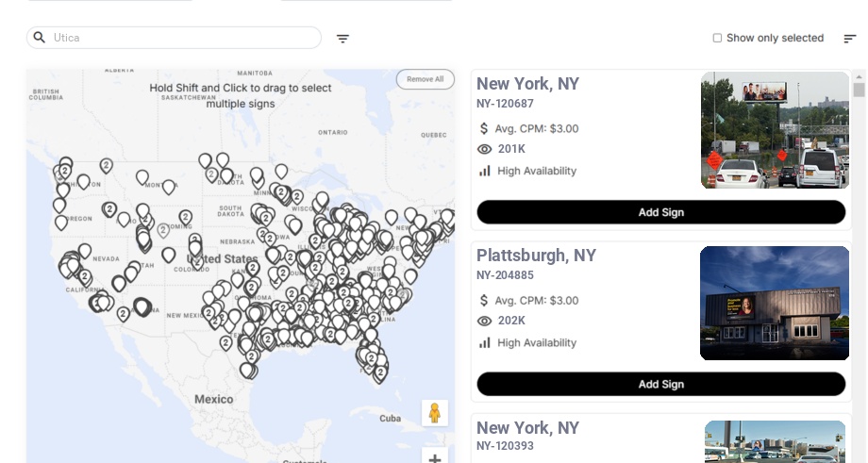Zoom in the map with plus button

(434, 458)
